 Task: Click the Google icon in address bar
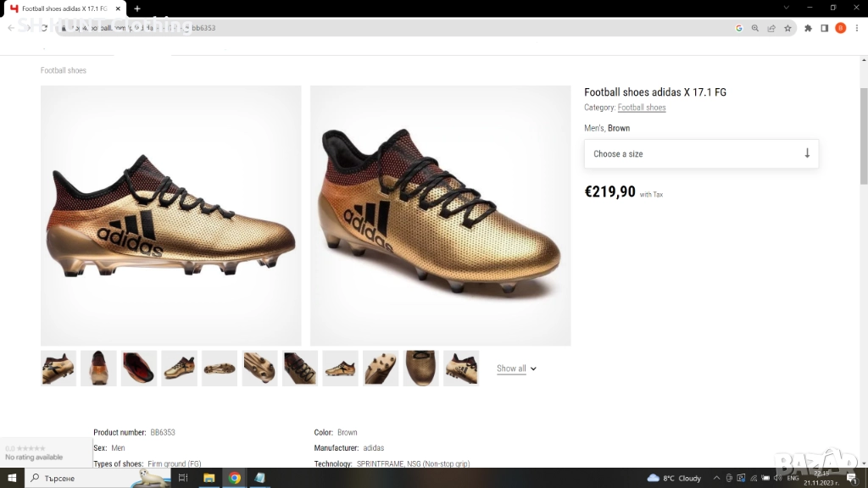point(738,28)
